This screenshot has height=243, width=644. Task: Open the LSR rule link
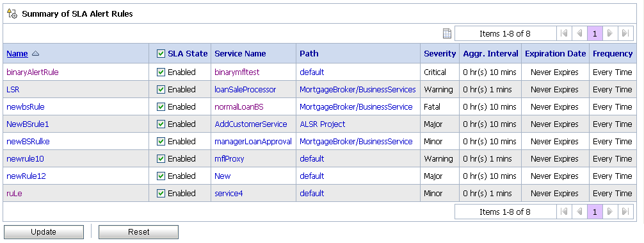click(x=13, y=89)
